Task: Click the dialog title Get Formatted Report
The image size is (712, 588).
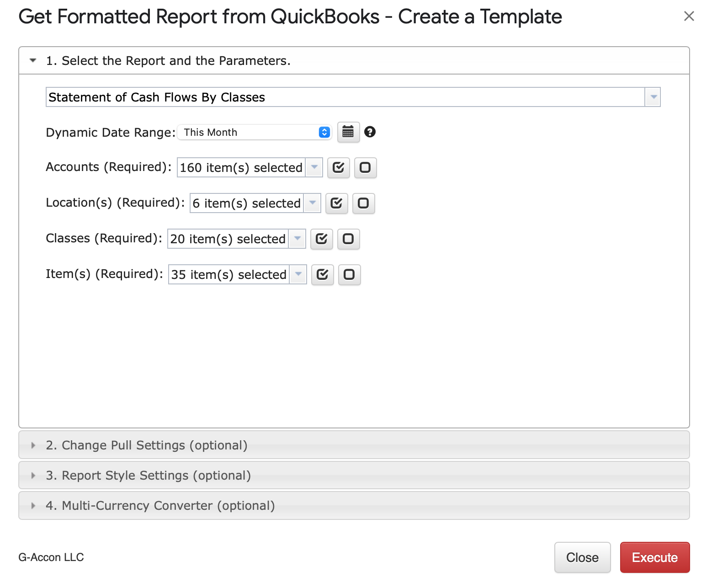Action: [x=290, y=17]
